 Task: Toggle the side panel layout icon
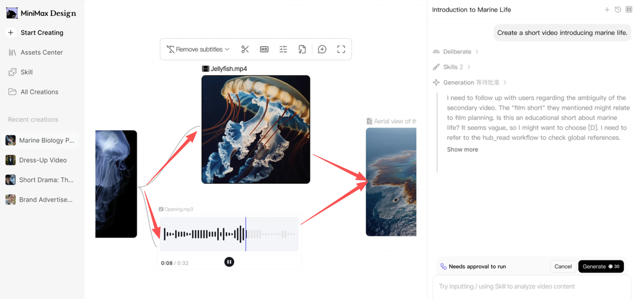[x=629, y=9]
